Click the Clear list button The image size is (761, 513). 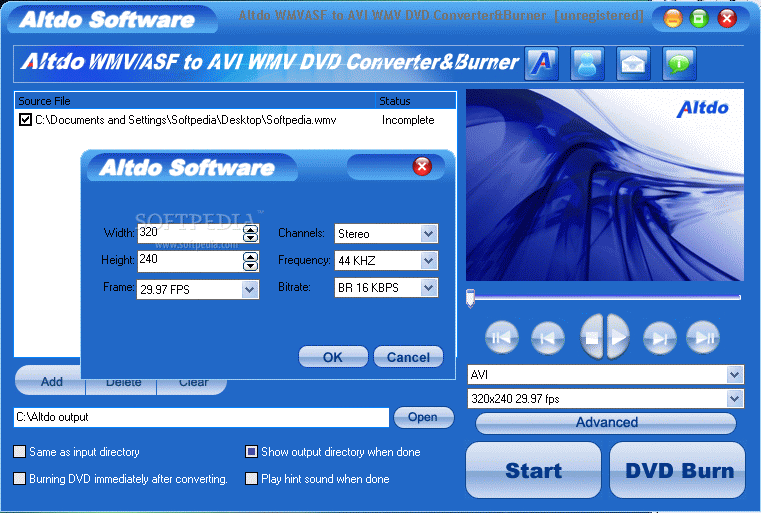click(192, 387)
